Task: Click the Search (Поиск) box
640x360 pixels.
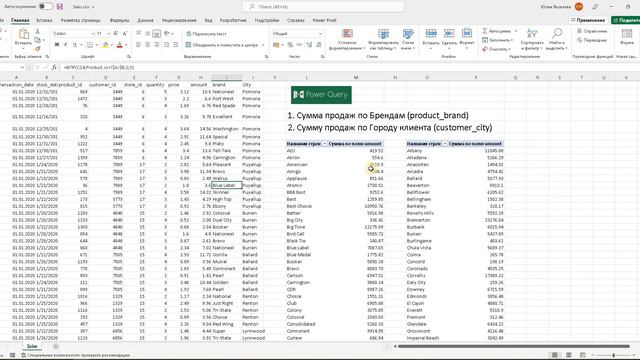Action: pyautogui.click(x=323, y=7)
